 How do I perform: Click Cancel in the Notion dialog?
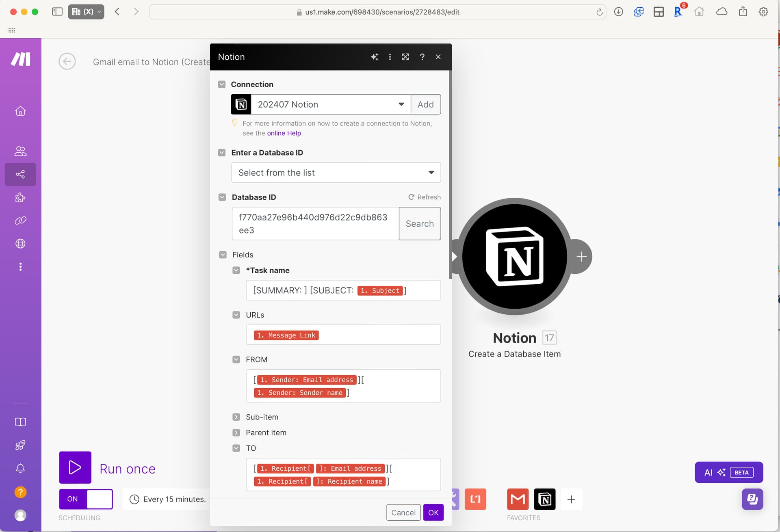[403, 513]
